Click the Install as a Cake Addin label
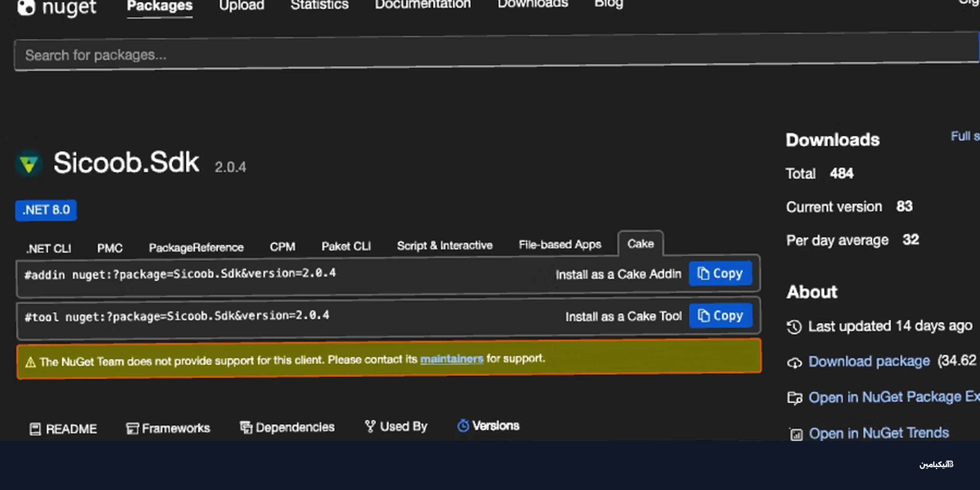Viewport: 980px width, 490px height. [x=618, y=274]
